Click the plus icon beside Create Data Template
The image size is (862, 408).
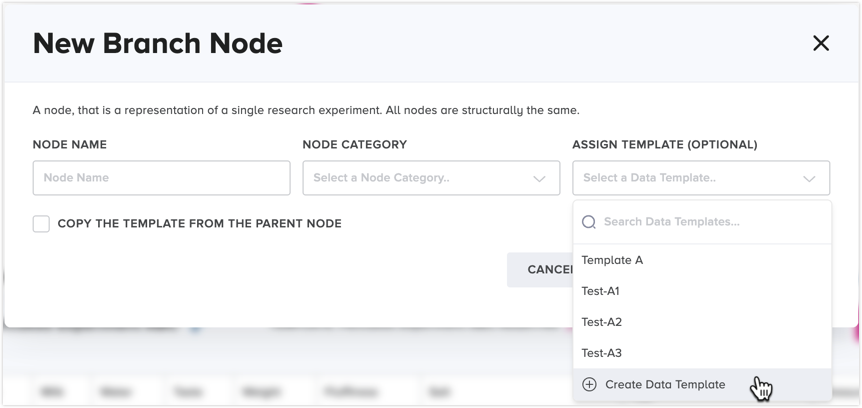(x=589, y=384)
